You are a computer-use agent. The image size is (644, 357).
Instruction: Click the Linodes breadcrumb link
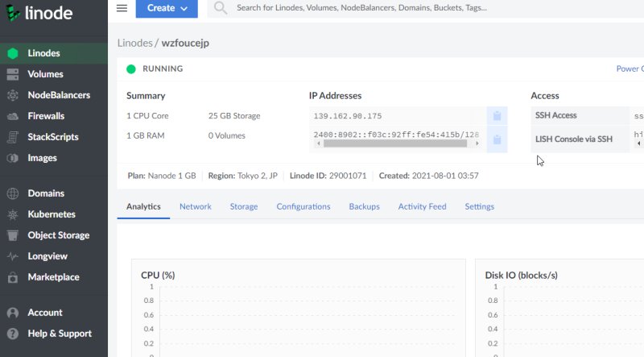coord(134,43)
